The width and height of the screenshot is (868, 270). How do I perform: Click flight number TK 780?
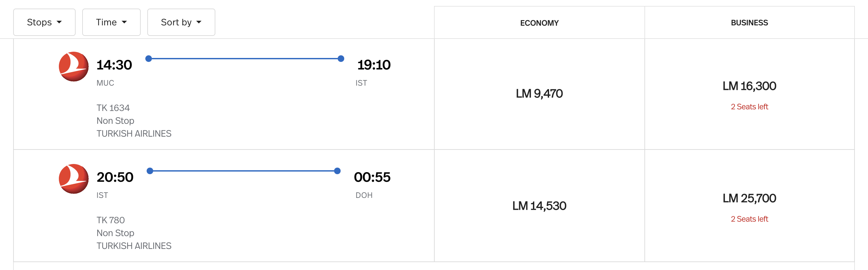(x=110, y=220)
